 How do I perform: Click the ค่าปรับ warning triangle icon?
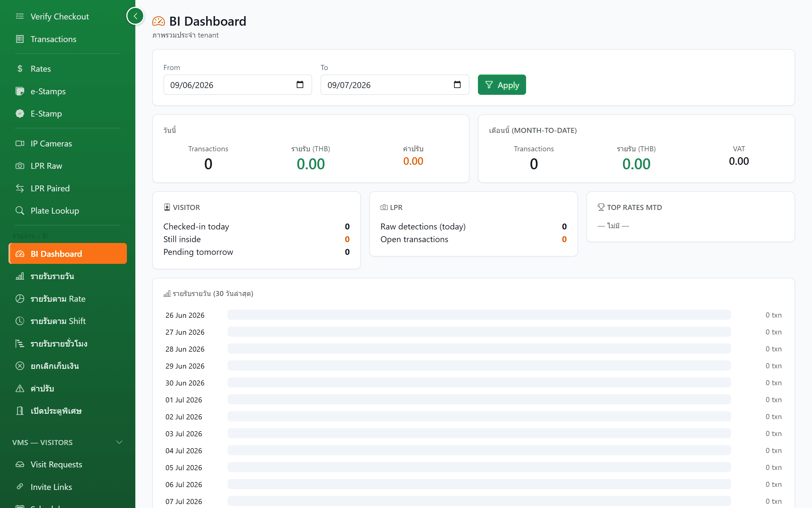[x=20, y=388]
